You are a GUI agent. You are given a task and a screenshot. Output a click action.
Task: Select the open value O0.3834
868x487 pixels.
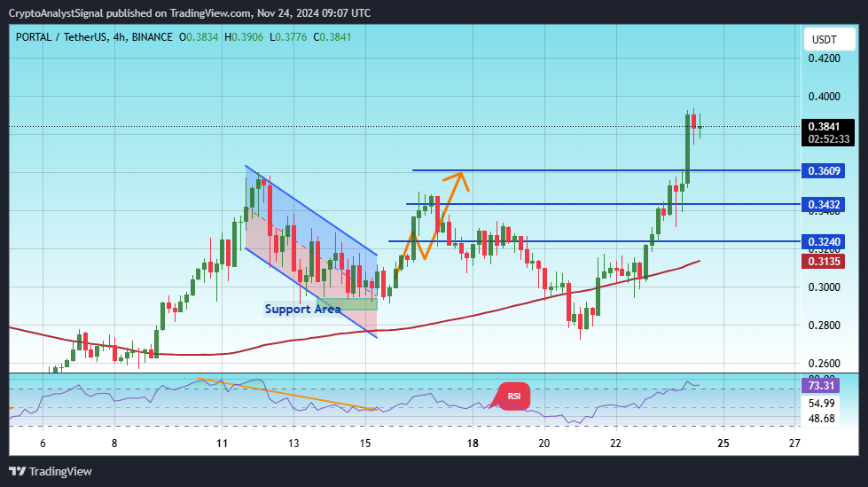point(199,37)
